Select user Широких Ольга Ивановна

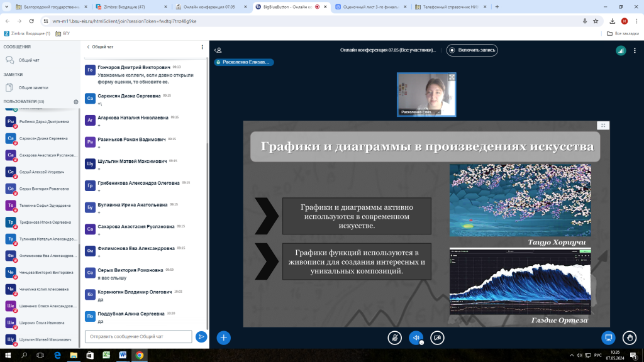click(40, 323)
